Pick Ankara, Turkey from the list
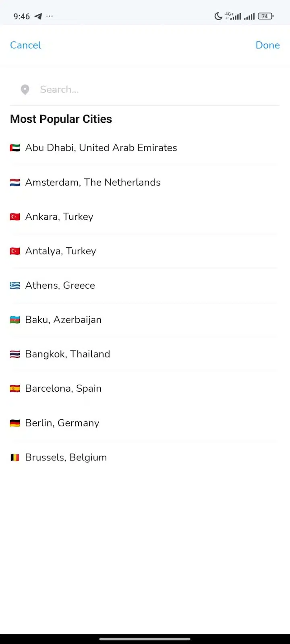Screen dimensions: 290x644 [x=145, y=217]
